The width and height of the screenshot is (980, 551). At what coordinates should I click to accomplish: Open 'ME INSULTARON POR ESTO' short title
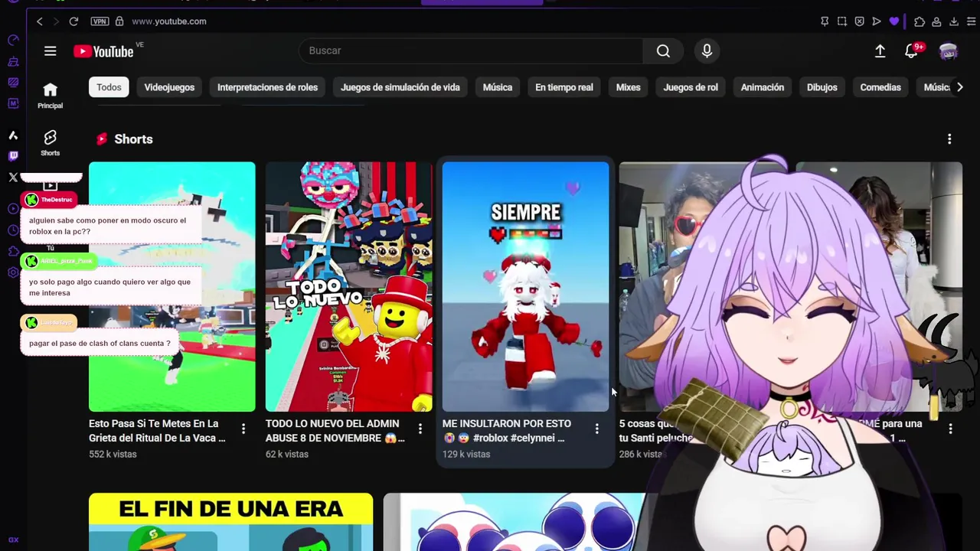(x=507, y=431)
